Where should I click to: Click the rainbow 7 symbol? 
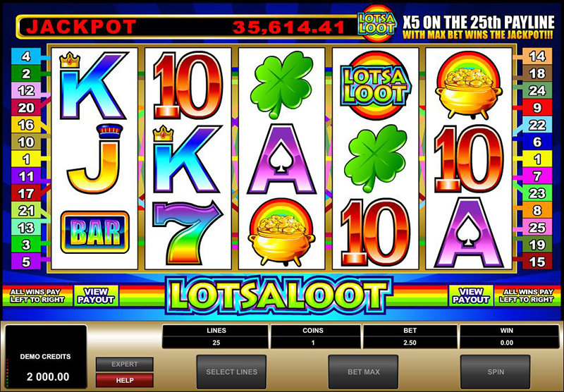coord(187,233)
